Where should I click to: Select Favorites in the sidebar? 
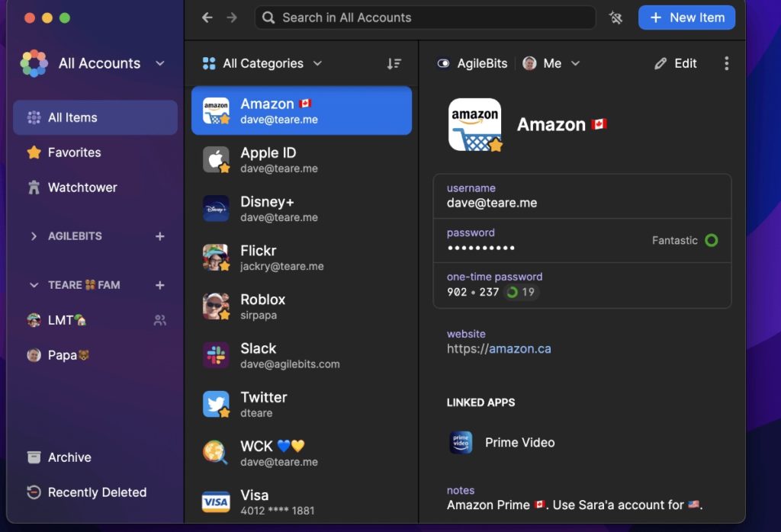coord(74,152)
